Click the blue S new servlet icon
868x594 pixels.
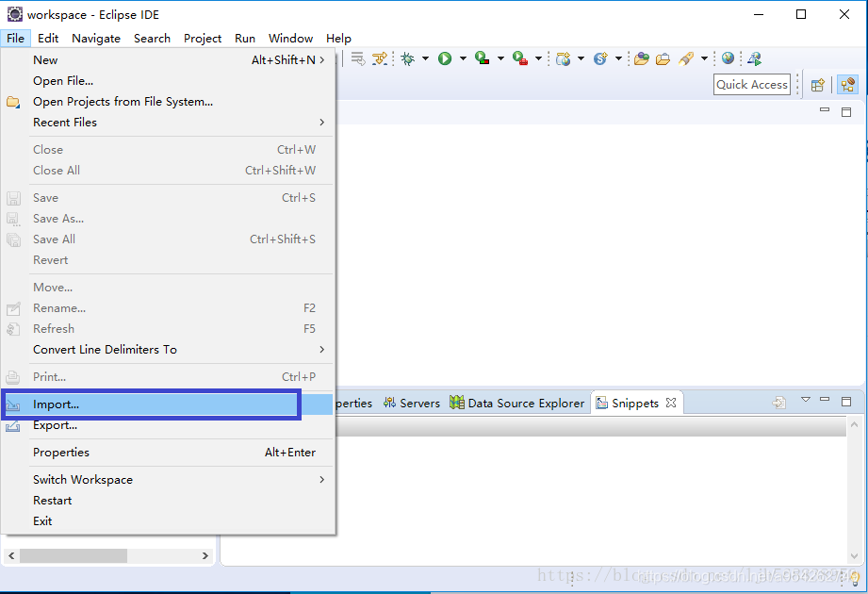[600, 58]
